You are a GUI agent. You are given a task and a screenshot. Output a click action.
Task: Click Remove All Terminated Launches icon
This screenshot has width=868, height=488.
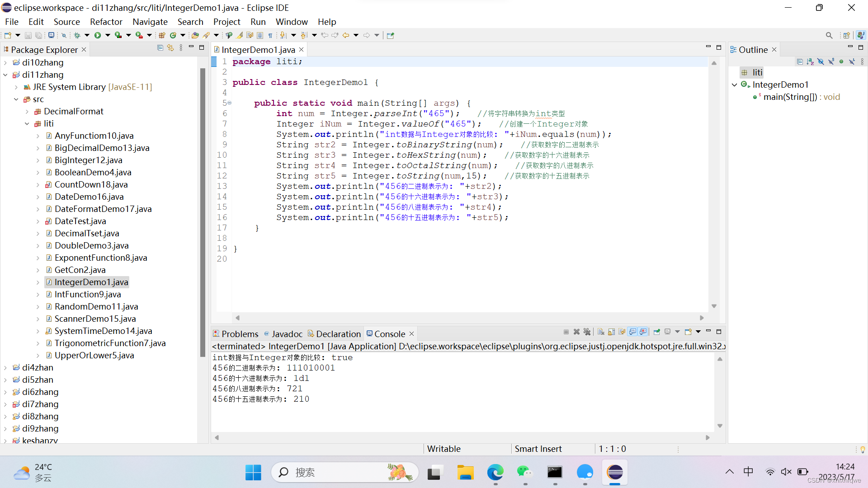(x=587, y=332)
